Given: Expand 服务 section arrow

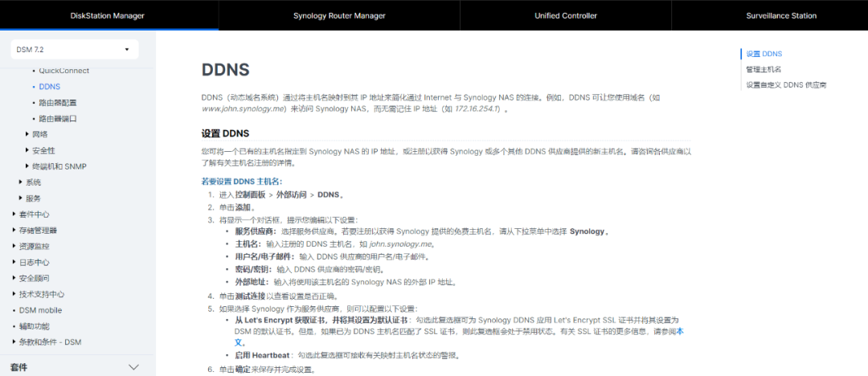Looking at the screenshot, I should pos(21,198).
